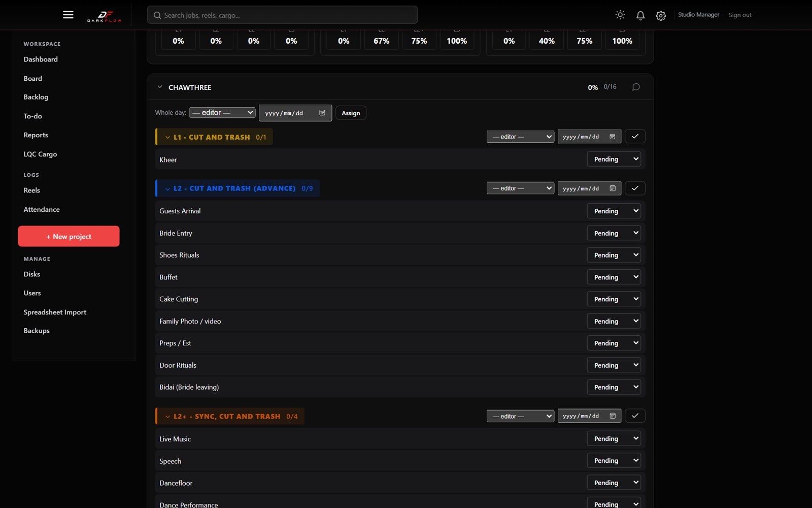Open editor dropdown for L1 group
Viewport: 812px width, 508px height.
[520, 137]
